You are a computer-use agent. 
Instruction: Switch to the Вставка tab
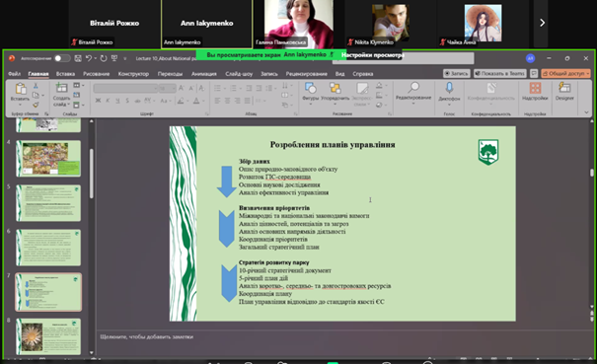(65, 73)
